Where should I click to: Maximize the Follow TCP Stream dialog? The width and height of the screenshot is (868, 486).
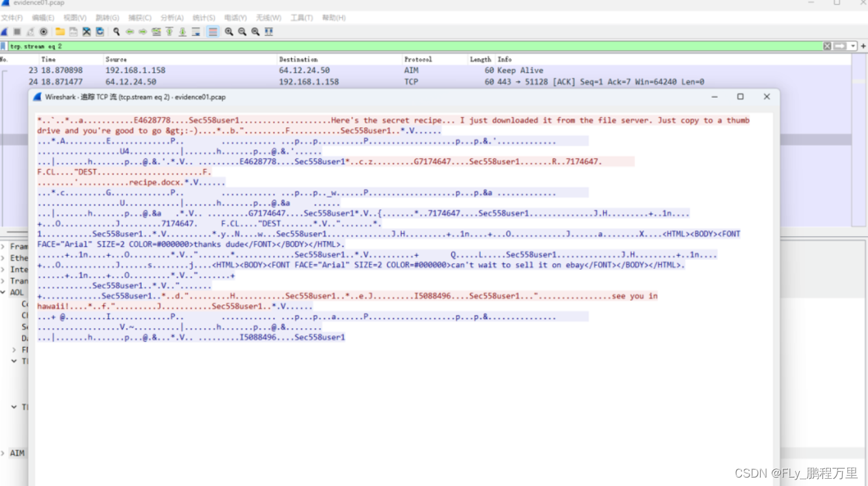740,97
